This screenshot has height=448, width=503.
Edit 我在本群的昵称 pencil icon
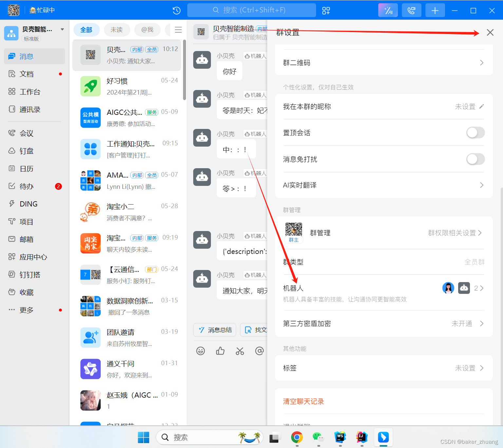(481, 106)
